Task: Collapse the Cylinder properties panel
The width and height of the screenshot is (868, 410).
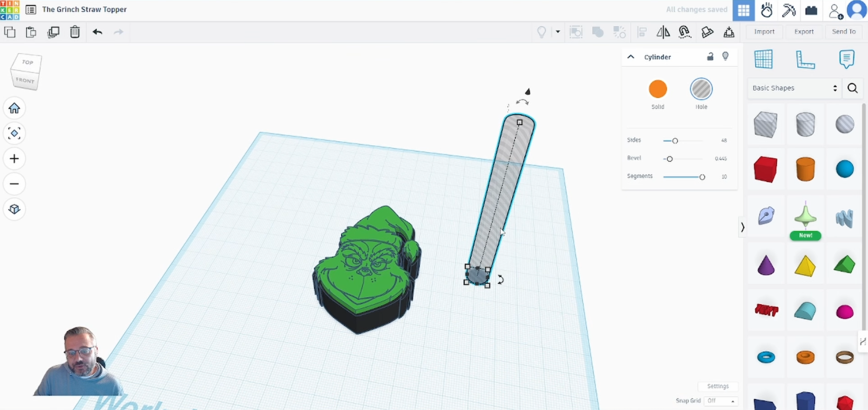Action: point(631,57)
